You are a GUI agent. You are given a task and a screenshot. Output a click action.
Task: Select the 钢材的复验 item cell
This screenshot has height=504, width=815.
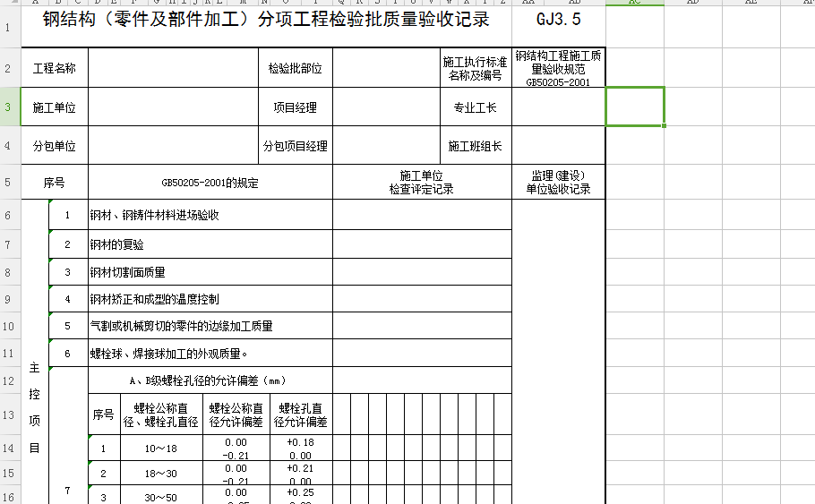click(x=299, y=244)
